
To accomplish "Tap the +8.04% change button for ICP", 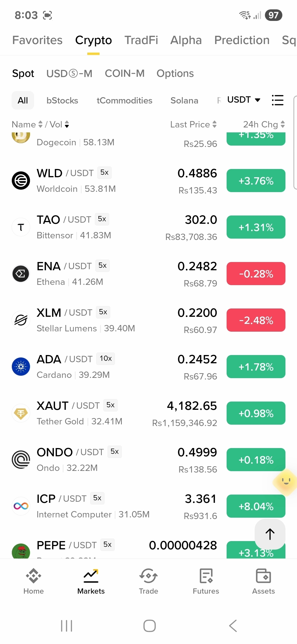I will (x=256, y=506).
